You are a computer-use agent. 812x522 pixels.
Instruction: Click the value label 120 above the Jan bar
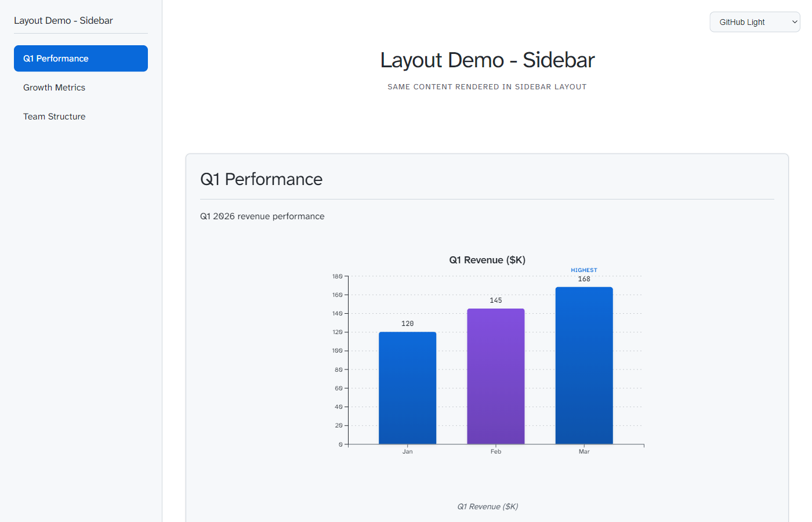pyautogui.click(x=408, y=324)
